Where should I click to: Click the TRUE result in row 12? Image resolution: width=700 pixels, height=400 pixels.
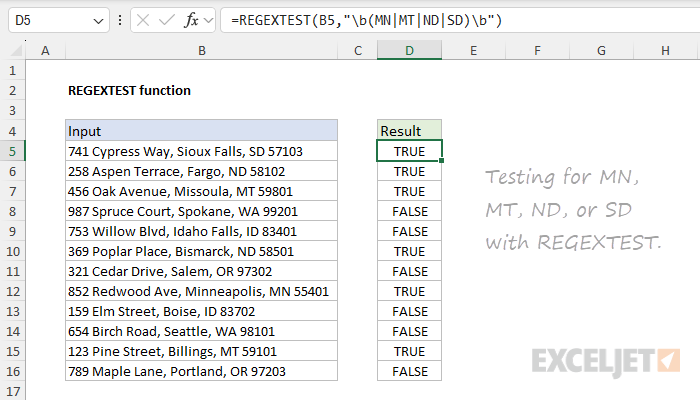(409, 292)
